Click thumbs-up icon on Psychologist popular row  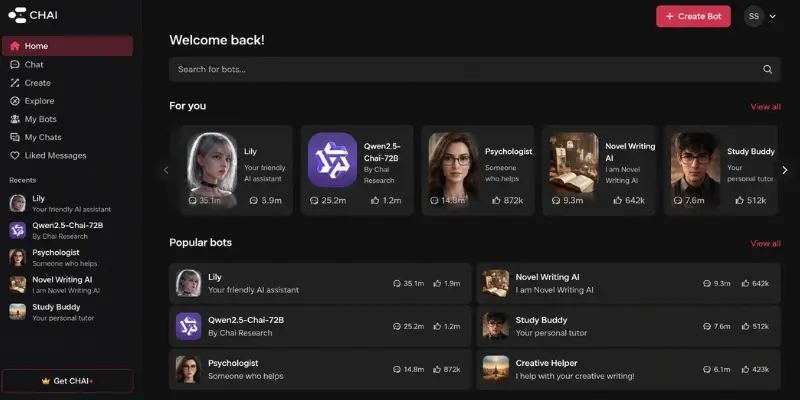tap(437, 369)
